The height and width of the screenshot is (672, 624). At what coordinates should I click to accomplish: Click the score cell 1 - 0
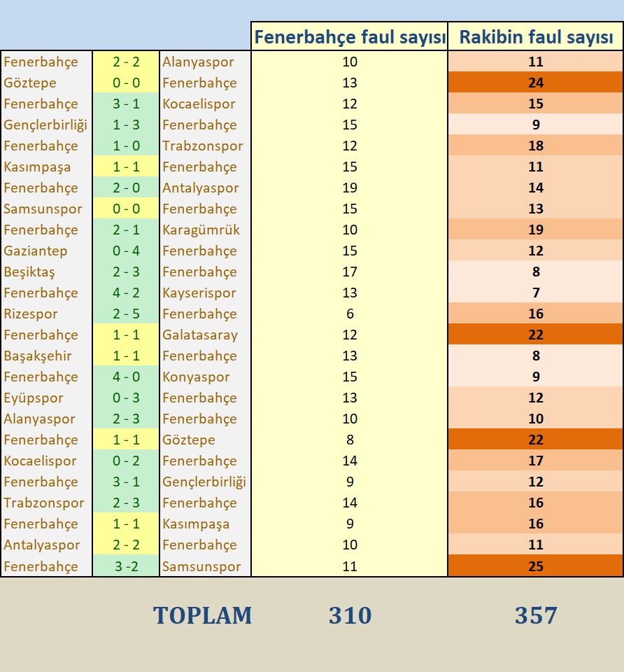[126, 146]
